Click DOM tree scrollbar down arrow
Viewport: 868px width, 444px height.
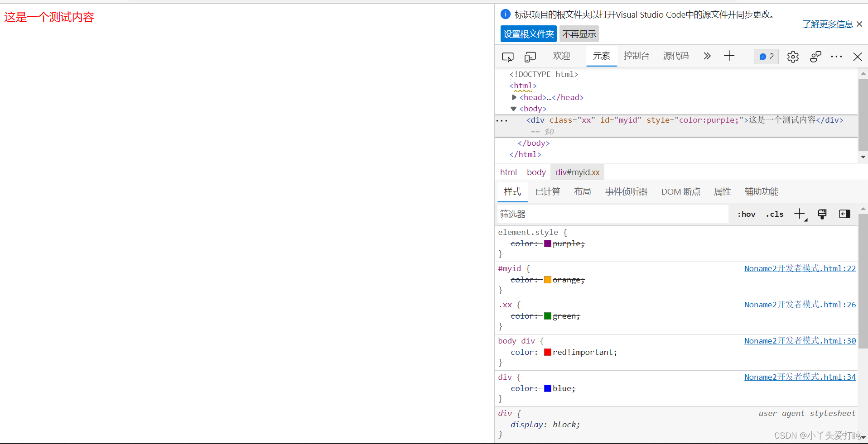(863, 157)
